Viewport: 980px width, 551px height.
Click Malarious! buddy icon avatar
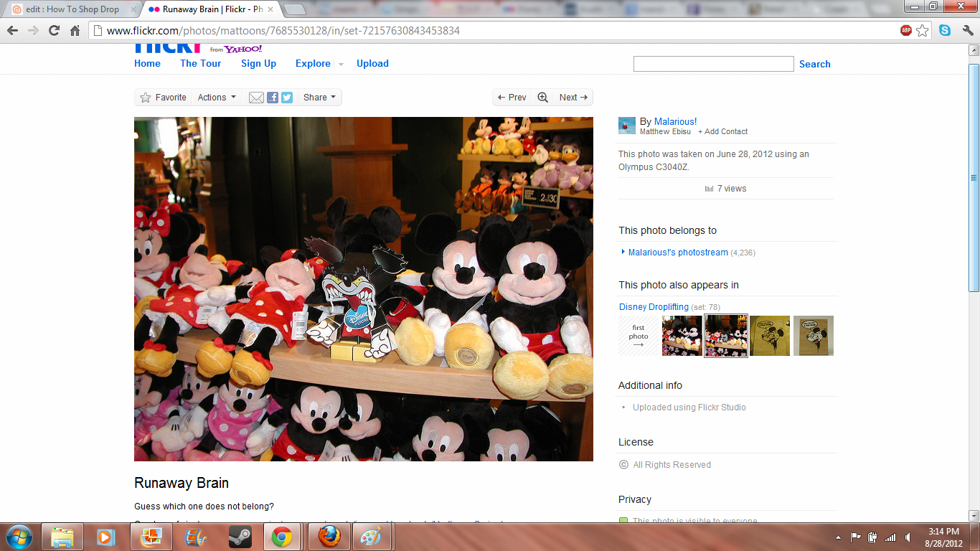click(627, 126)
